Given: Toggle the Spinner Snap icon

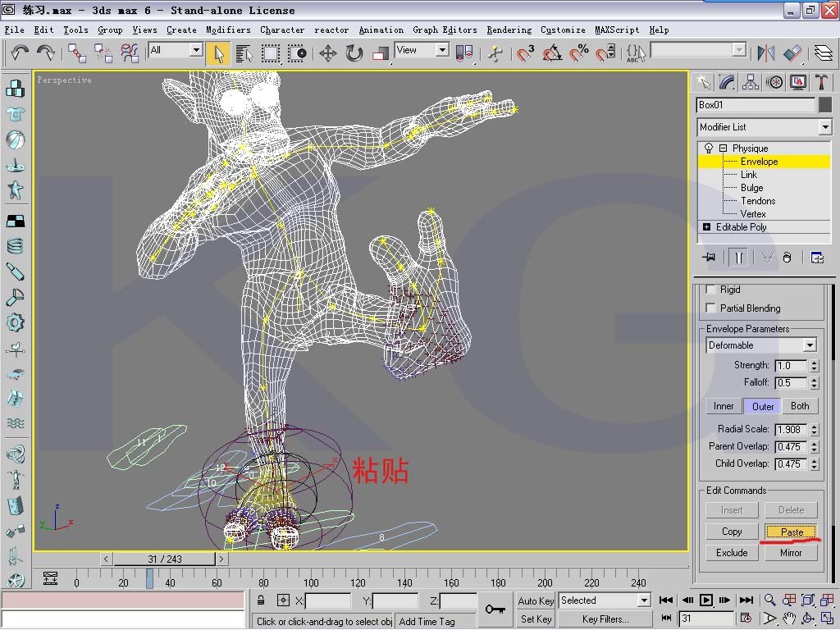Looking at the screenshot, I should 605,53.
